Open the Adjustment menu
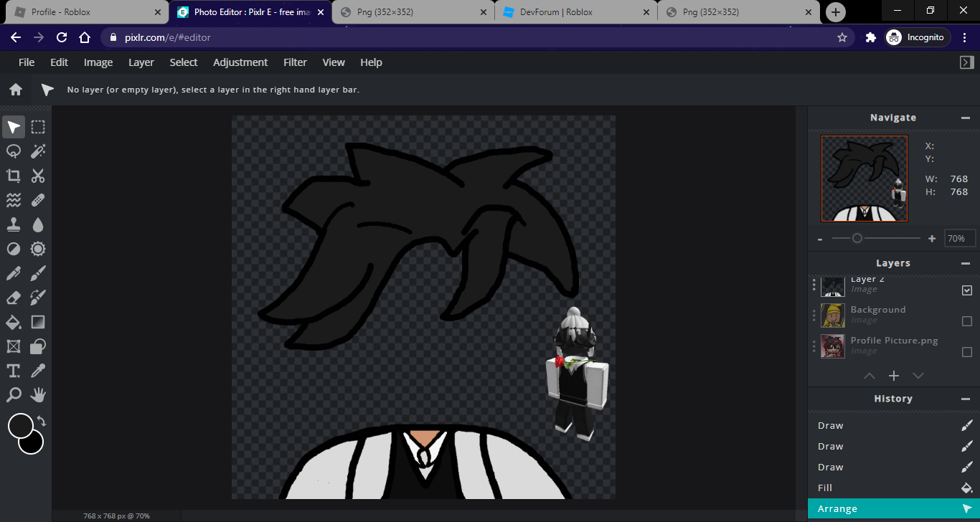980x522 pixels. [x=240, y=62]
